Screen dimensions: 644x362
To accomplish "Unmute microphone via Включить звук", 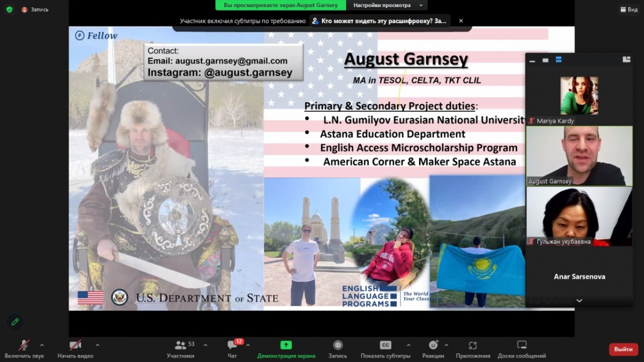I will (24, 345).
